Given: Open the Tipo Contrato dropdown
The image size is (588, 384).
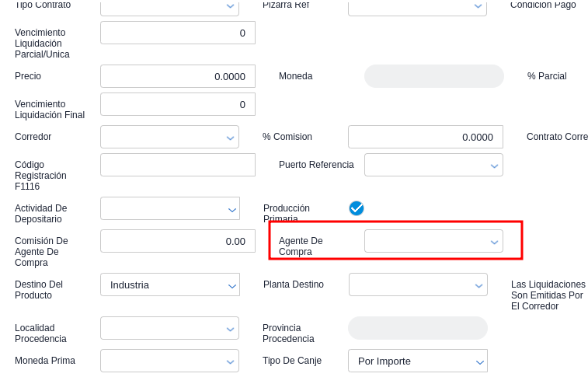Looking at the screenshot, I should pos(169,6).
